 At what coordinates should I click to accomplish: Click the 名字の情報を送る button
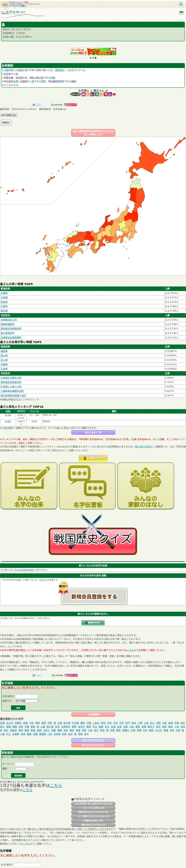(x=9, y=115)
